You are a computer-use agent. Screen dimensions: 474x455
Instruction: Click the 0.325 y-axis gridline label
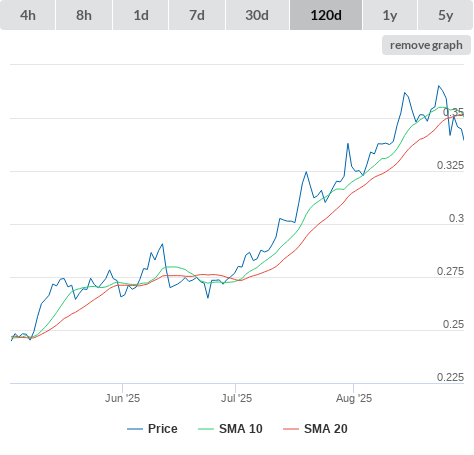[450, 165]
